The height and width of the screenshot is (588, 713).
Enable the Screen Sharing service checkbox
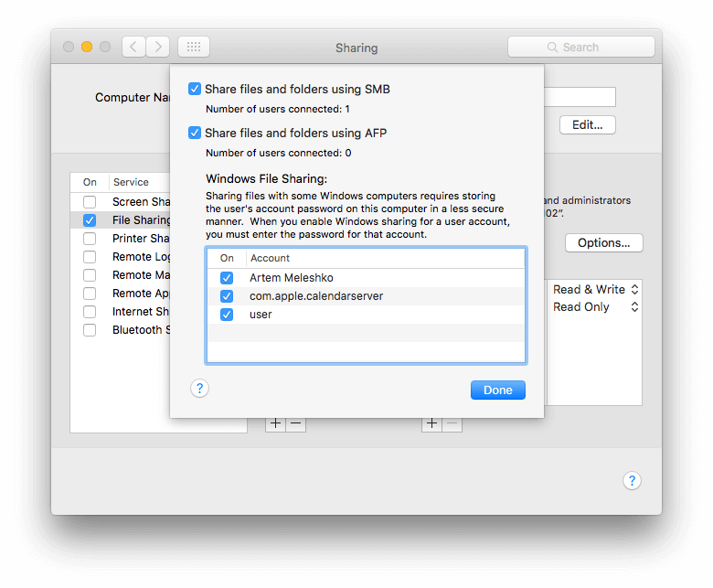click(x=90, y=202)
